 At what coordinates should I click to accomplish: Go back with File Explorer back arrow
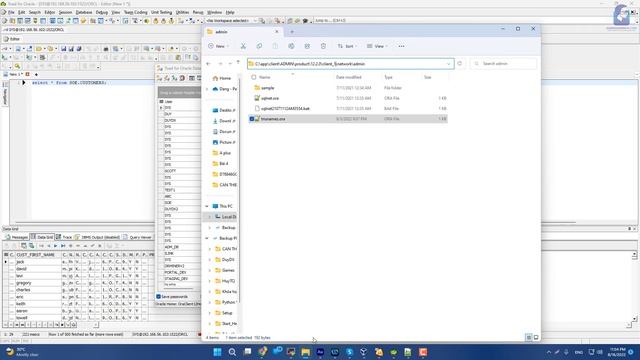(209, 64)
